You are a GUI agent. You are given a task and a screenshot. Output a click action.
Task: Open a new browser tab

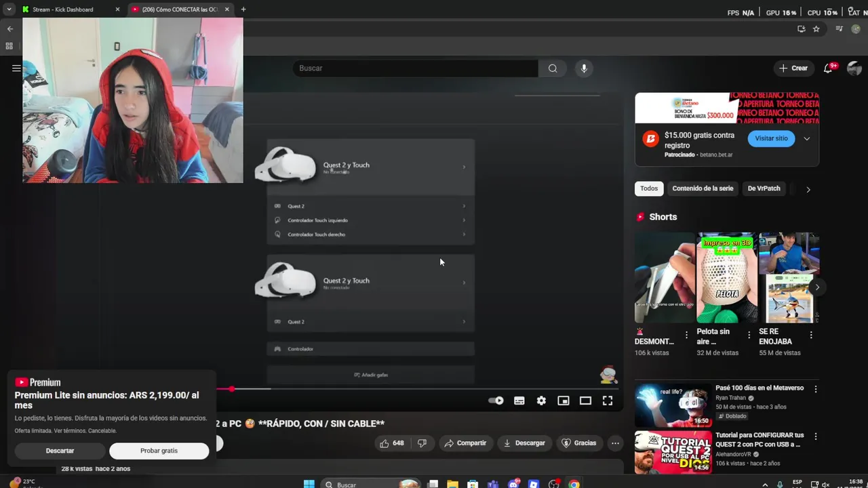pos(243,9)
